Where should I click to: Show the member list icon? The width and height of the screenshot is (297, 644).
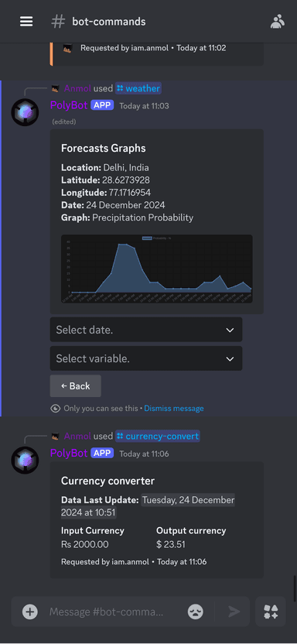click(278, 22)
